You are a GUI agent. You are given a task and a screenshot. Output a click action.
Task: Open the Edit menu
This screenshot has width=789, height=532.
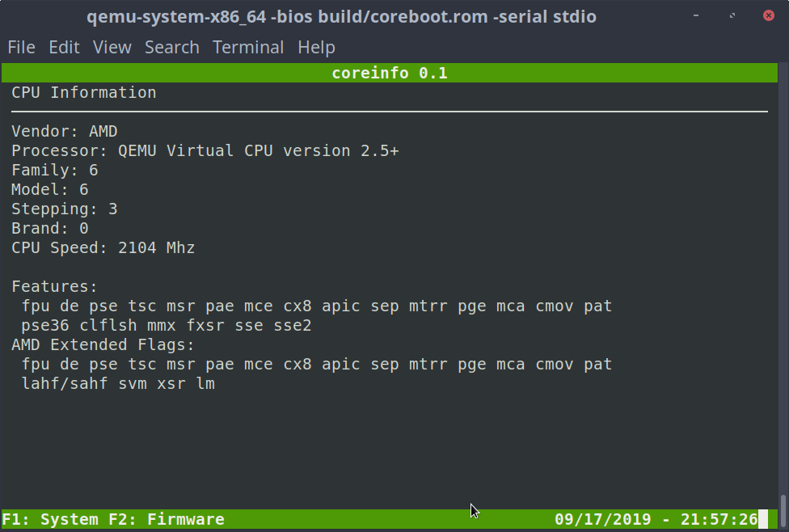tap(64, 47)
